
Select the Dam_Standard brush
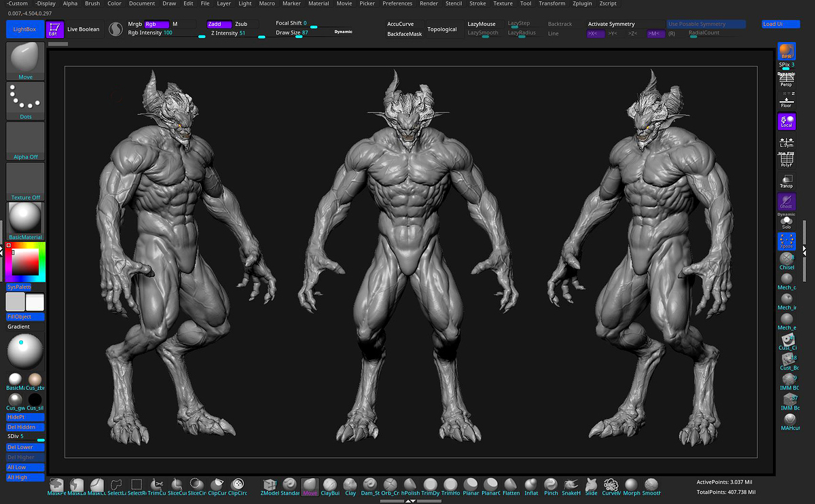(x=370, y=486)
